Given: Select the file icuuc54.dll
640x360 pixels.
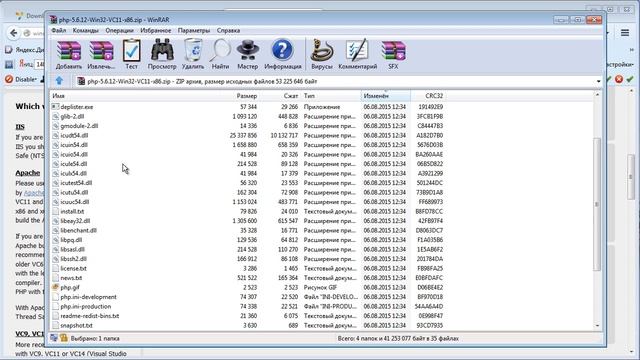Looking at the screenshot, I should click(75, 202).
